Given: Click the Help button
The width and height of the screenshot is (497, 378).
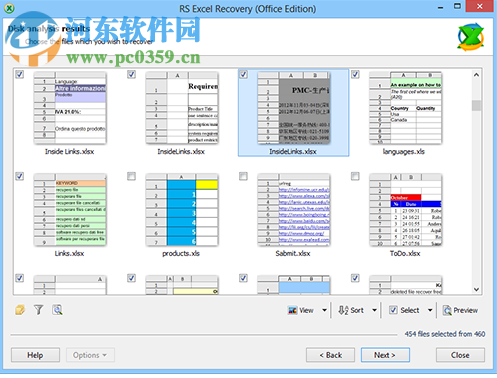Looking at the screenshot, I should click(x=35, y=355).
